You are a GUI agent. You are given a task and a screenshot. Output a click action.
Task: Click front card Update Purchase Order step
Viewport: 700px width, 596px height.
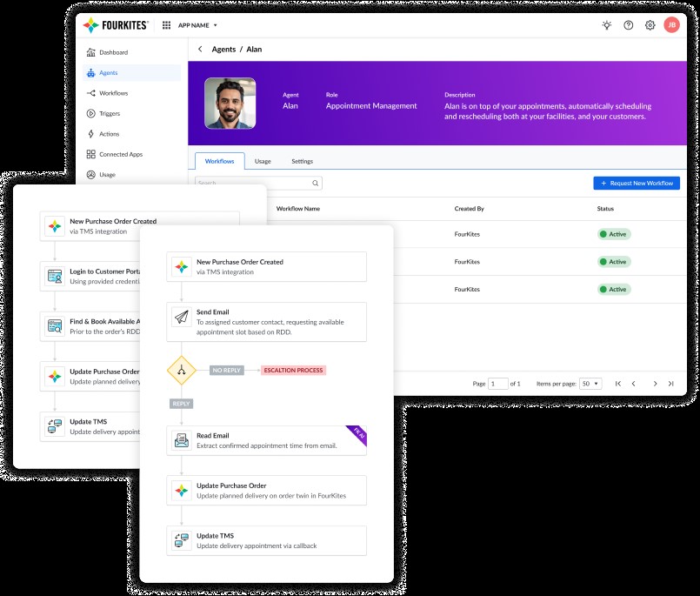point(266,491)
